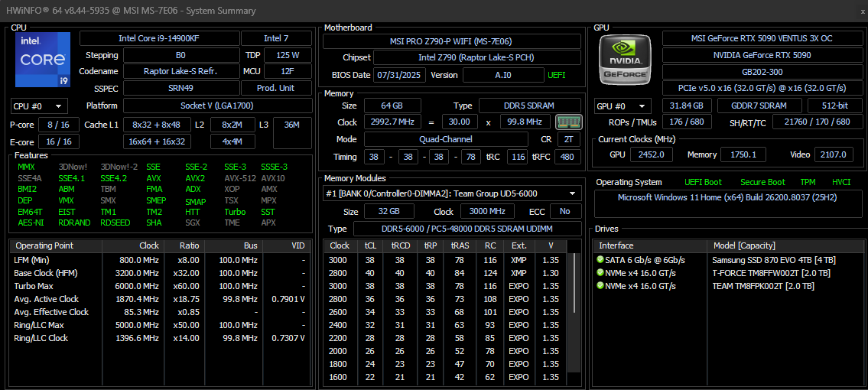Screen dimensions: 868x390
Task: Select the Samsung SSD 870 EVO 4TB drive
Action: tap(729, 259)
